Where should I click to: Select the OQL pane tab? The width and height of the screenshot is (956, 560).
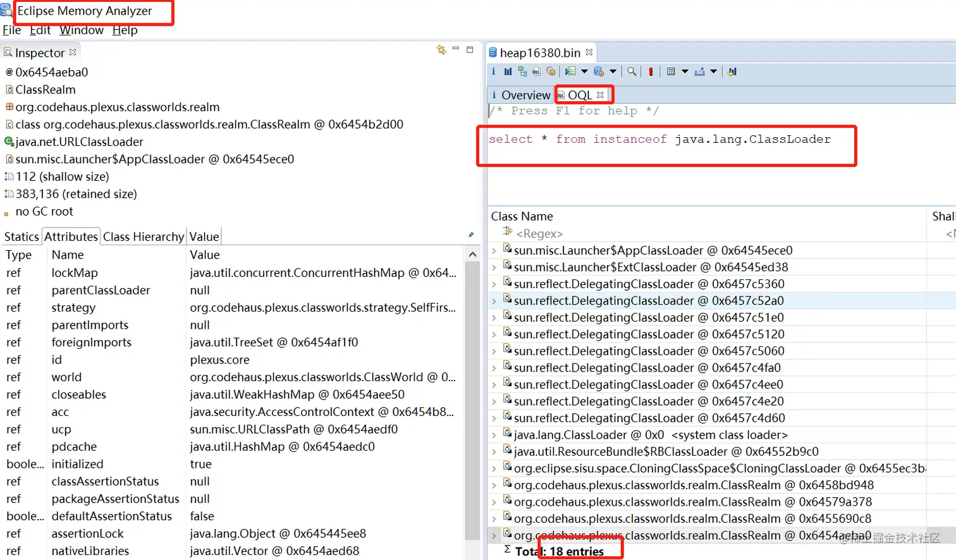(579, 95)
